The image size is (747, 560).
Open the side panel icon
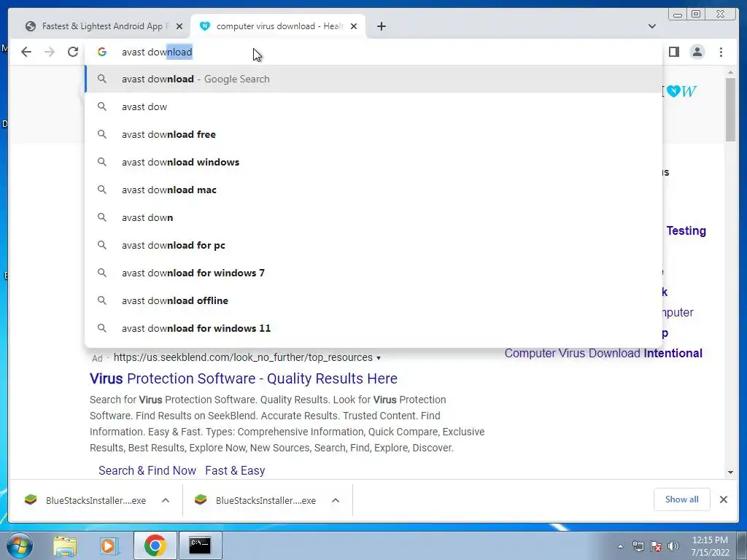673,52
